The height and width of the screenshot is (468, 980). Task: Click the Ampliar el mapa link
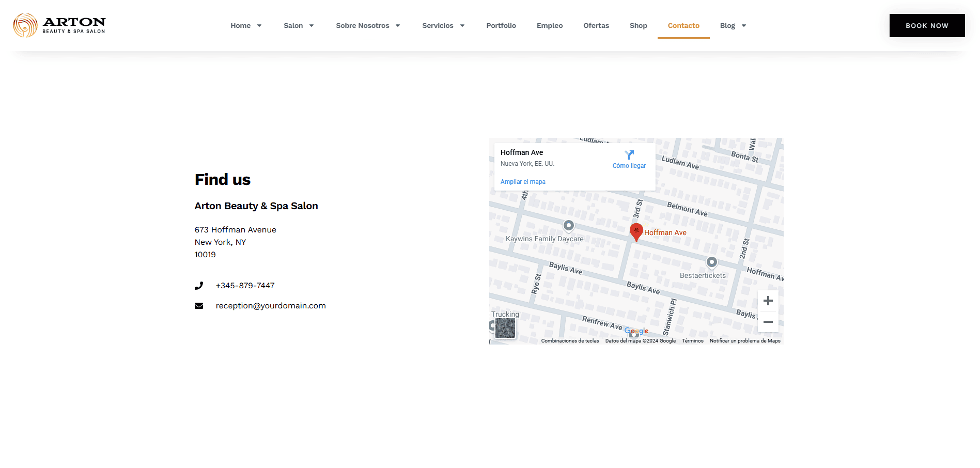coord(523,182)
